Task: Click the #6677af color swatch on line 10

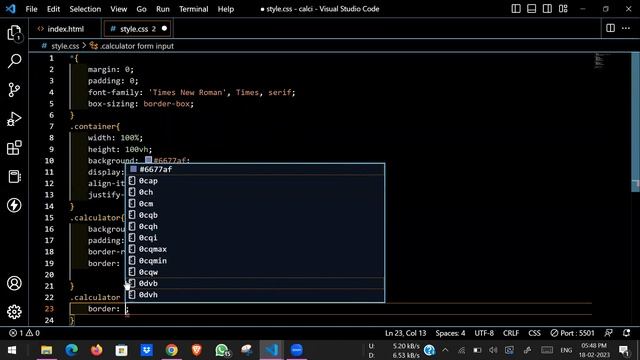Action: point(149,160)
